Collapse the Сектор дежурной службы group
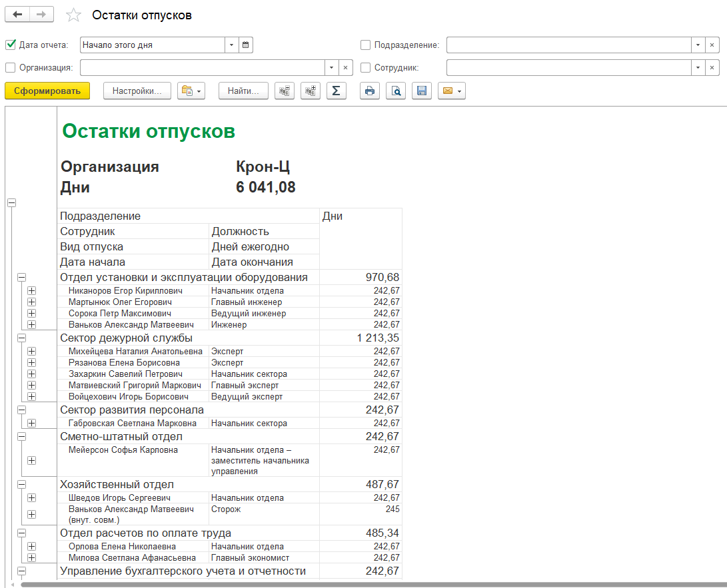Screen dimensions: 727x588 tap(21, 338)
